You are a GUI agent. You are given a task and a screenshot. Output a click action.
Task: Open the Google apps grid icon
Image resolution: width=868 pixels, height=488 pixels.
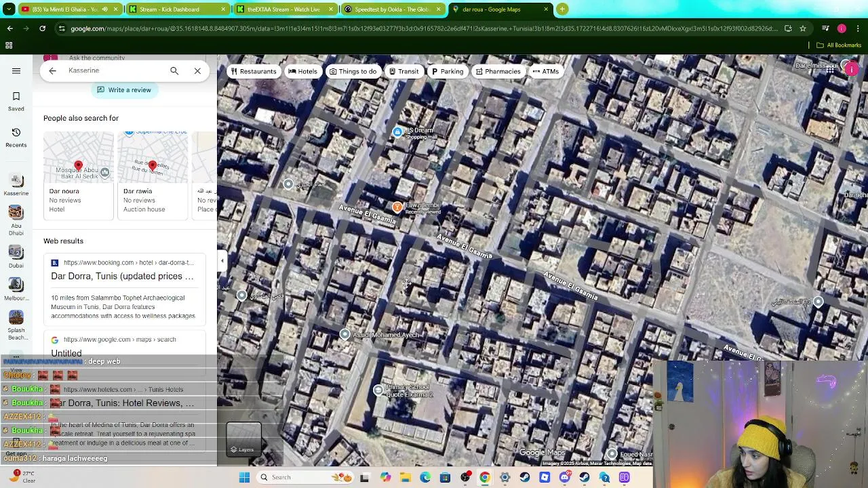[x=830, y=69]
